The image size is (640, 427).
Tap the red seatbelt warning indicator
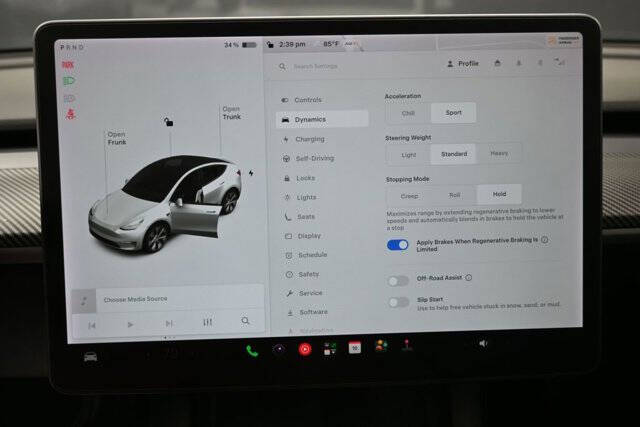point(70,114)
